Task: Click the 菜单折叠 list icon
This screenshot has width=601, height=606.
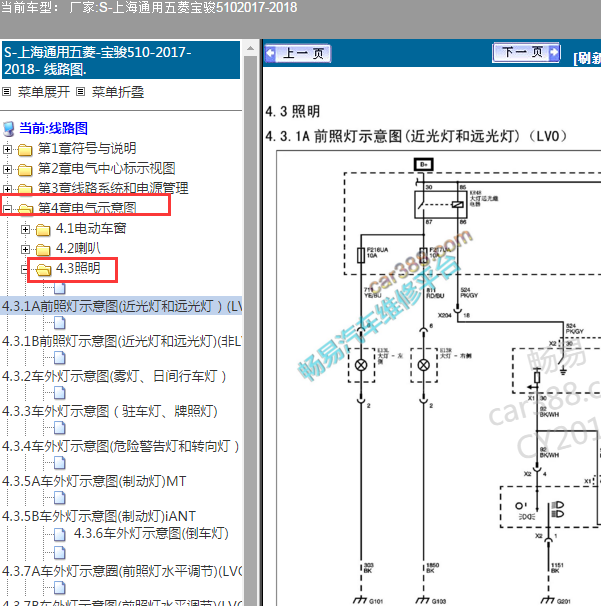Action: pos(80,92)
